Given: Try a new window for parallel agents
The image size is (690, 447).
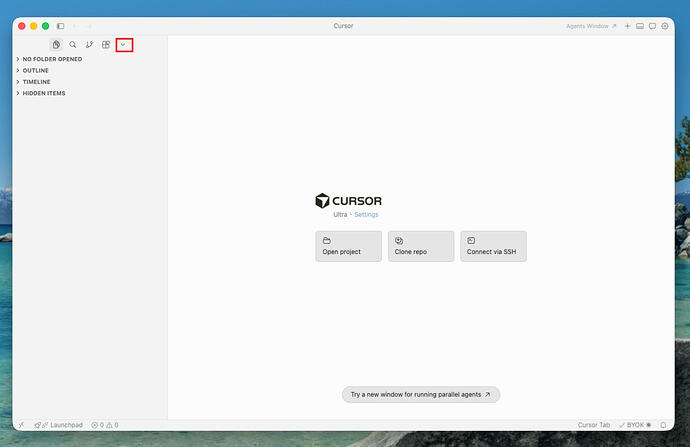Looking at the screenshot, I should (421, 394).
